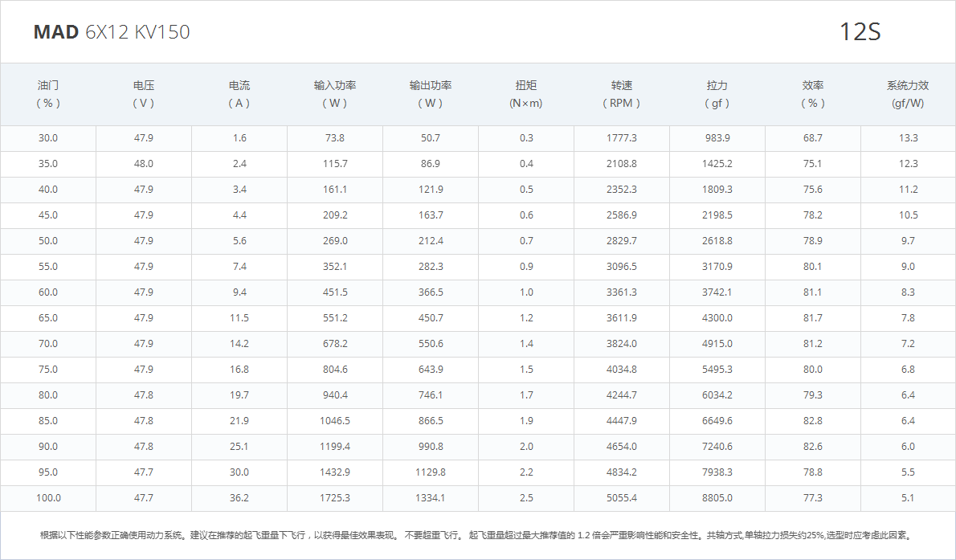Select output power "746.1"
956x560 pixels.
431,394
